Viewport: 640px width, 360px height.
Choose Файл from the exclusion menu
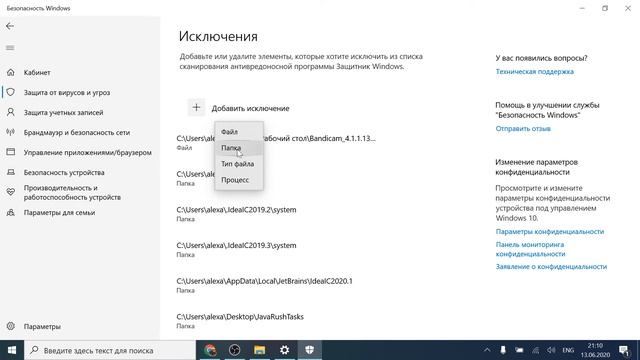pos(239,131)
